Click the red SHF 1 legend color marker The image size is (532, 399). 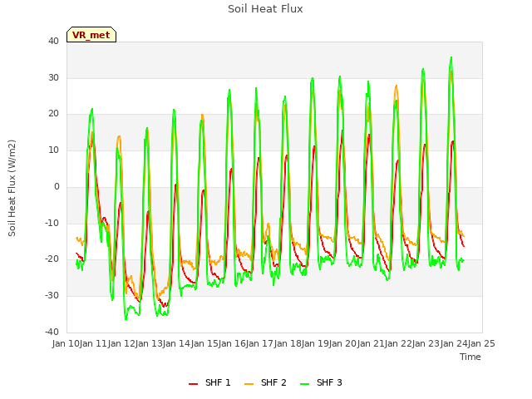(193, 383)
